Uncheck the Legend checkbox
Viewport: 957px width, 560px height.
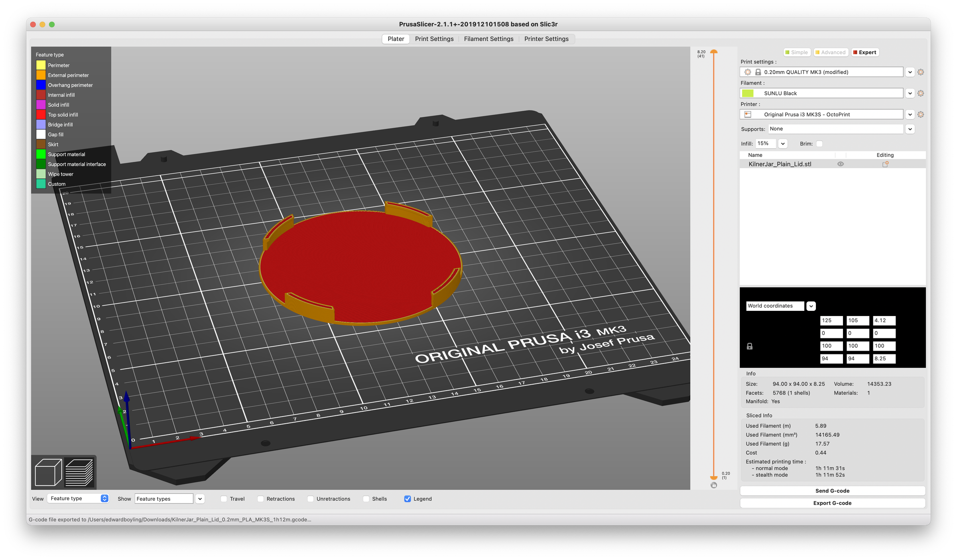(x=408, y=499)
